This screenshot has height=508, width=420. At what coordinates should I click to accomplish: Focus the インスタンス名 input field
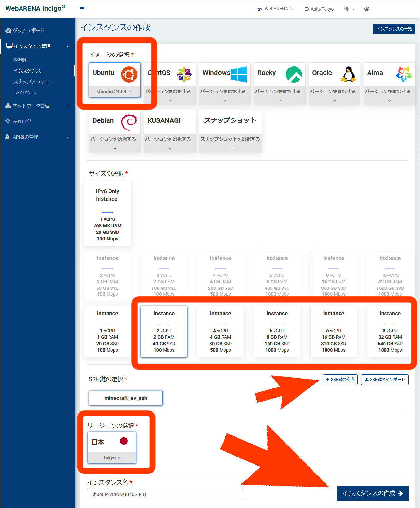click(165, 494)
